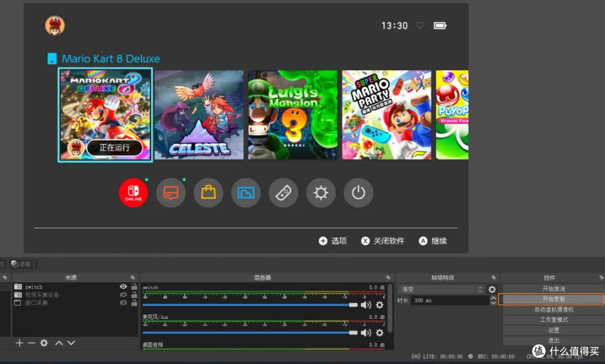Image resolution: width=605 pixels, height=364 pixels.
Task: Mute the 麦克风/Aux audio channel
Action: coord(365,333)
